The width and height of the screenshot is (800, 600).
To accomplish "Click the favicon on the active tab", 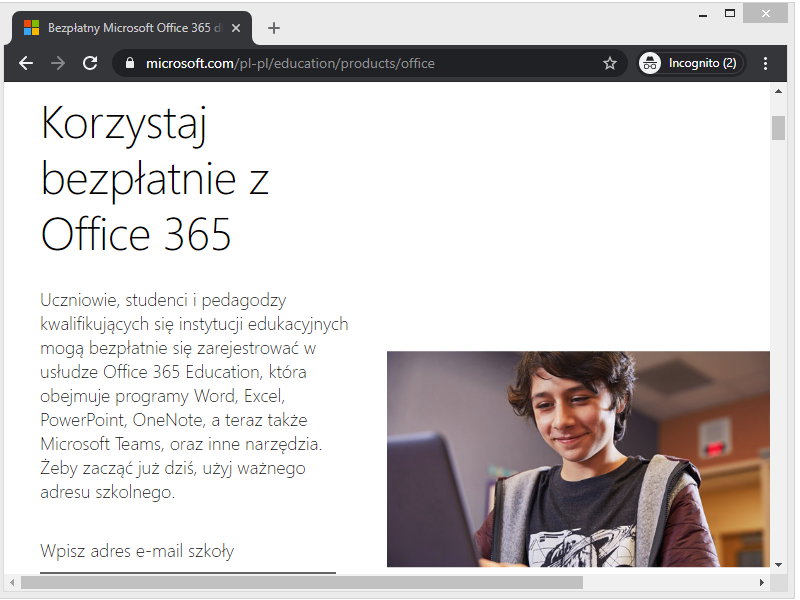I will click(x=30, y=29).
